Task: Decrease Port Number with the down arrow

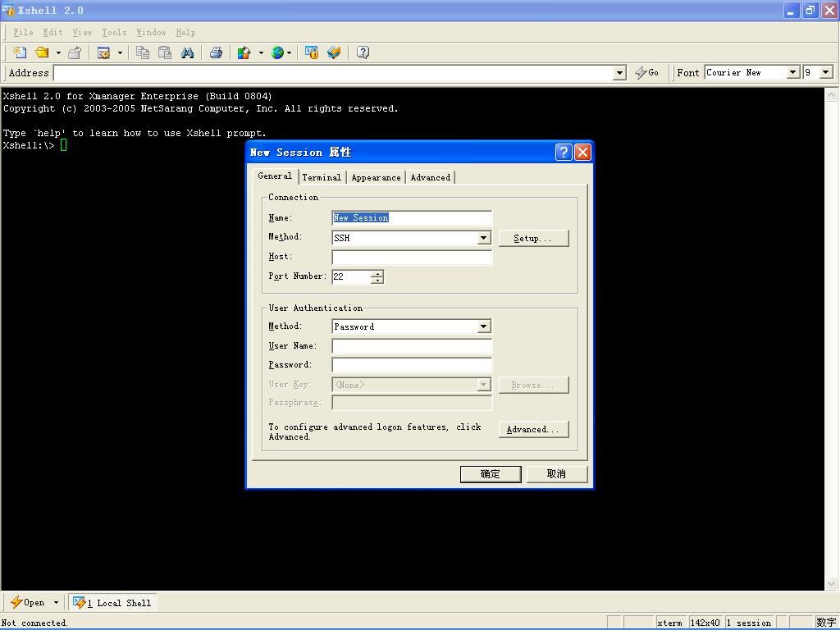Action: pos(377,281)
